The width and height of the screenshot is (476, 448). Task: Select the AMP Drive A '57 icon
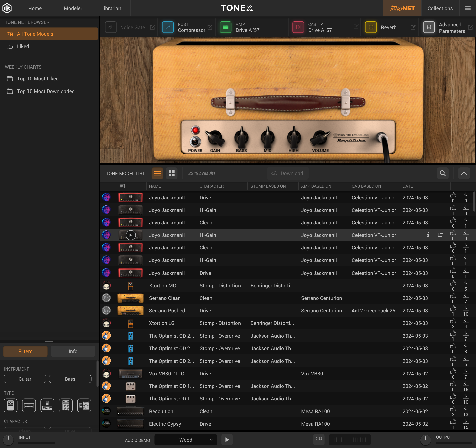pos(226,27)
